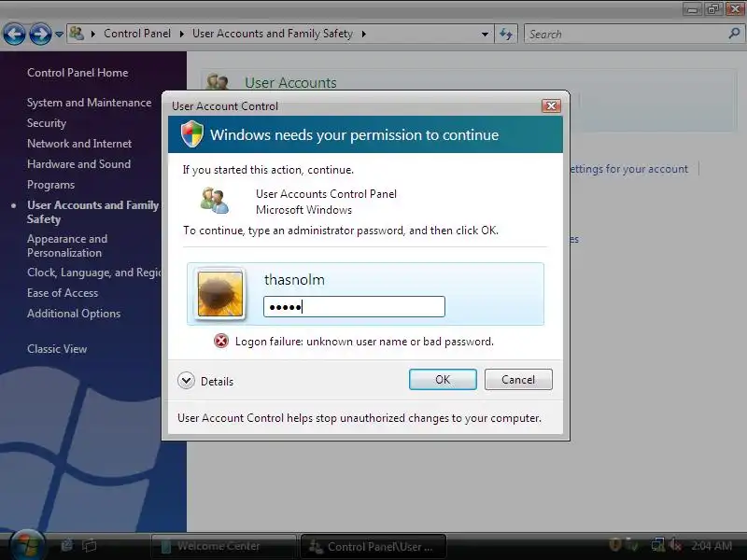
Task: Click the Windows security shield icon
Action: click(192, 133)
